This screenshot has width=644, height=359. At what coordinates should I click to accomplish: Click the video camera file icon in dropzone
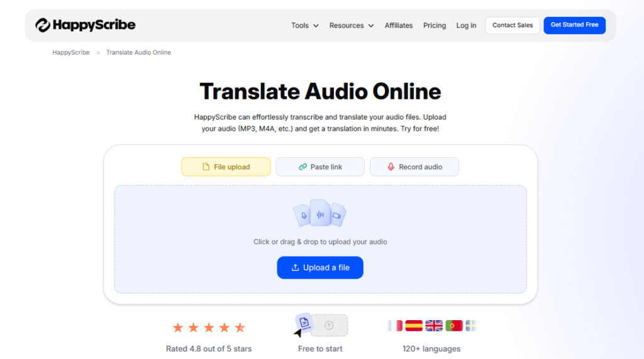click(338, 215)
